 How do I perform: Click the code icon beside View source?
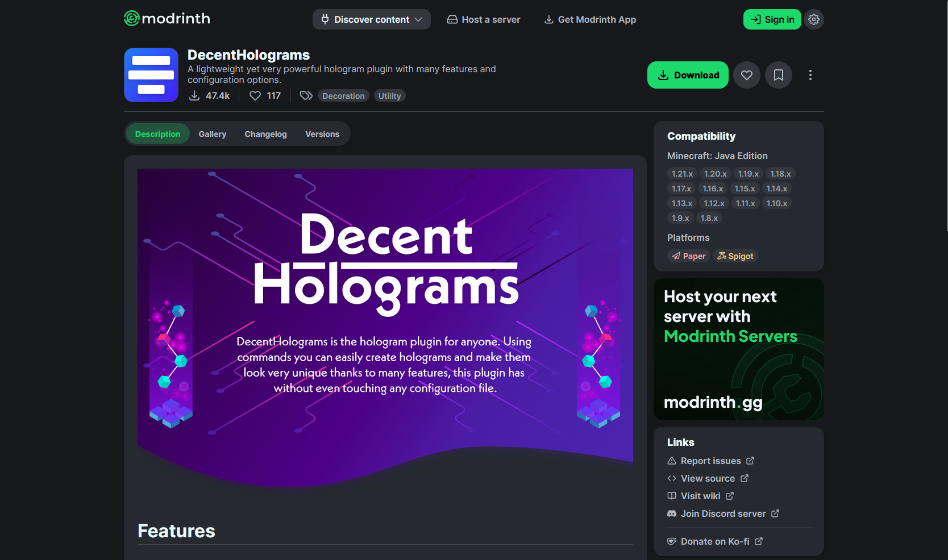672,478
